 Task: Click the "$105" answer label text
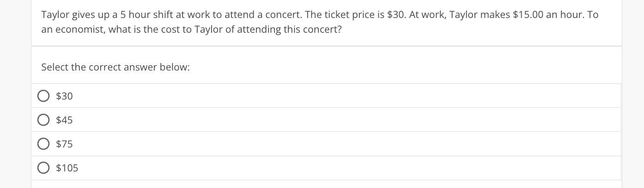click(67, 168)
